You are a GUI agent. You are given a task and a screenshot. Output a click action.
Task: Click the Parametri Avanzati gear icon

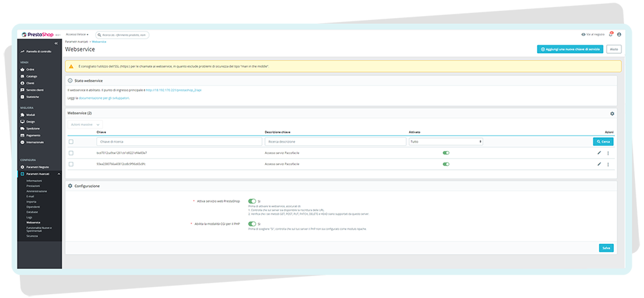pos(23,174)
